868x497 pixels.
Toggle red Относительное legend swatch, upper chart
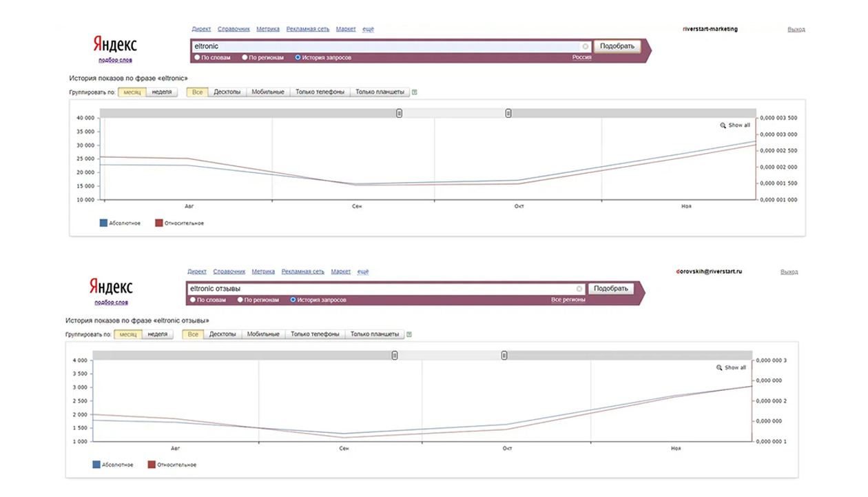point(158,223)
